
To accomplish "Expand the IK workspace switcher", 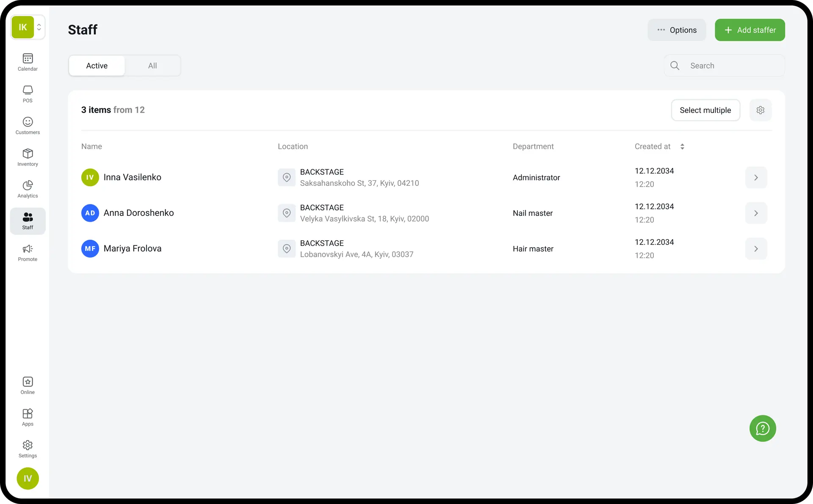I will (39, 27).
